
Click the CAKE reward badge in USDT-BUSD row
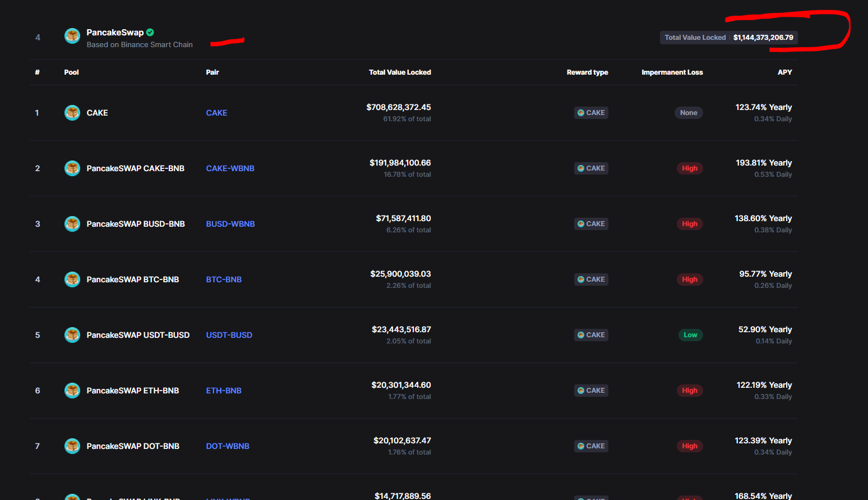tap(591, 335)
